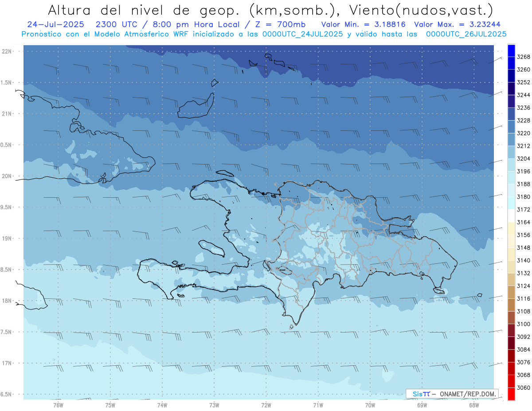Click the colorbar value '3220'
Viewport: 532px width, 411px height.
coord(524,133)
